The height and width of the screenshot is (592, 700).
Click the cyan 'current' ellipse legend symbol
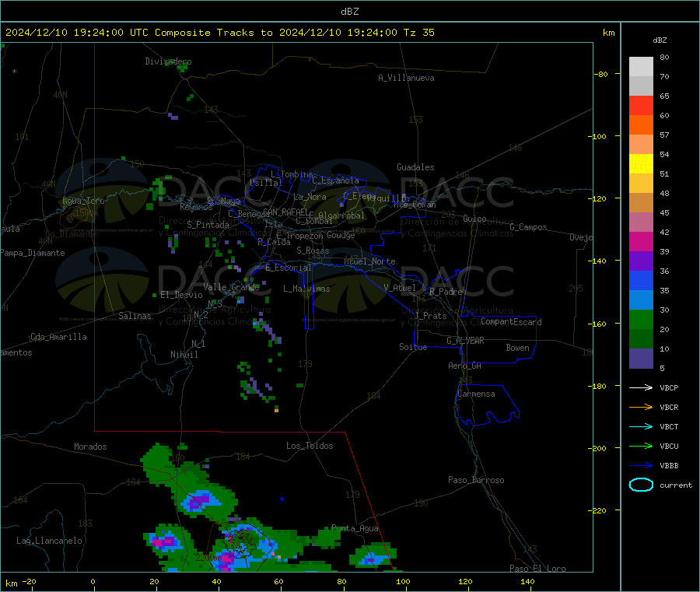point(641,485)
